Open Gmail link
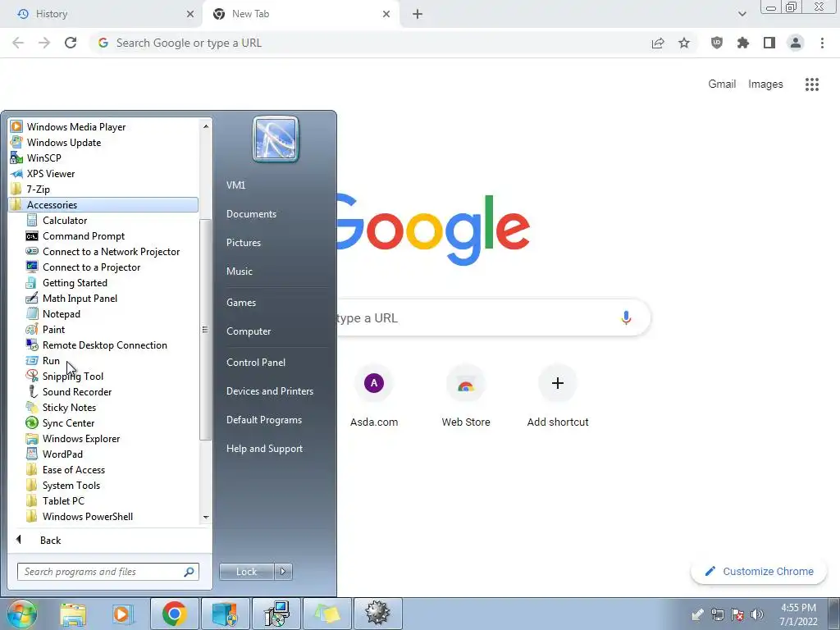Image resolution: width=840 pixels, height=630 pixels. [722, 84]
